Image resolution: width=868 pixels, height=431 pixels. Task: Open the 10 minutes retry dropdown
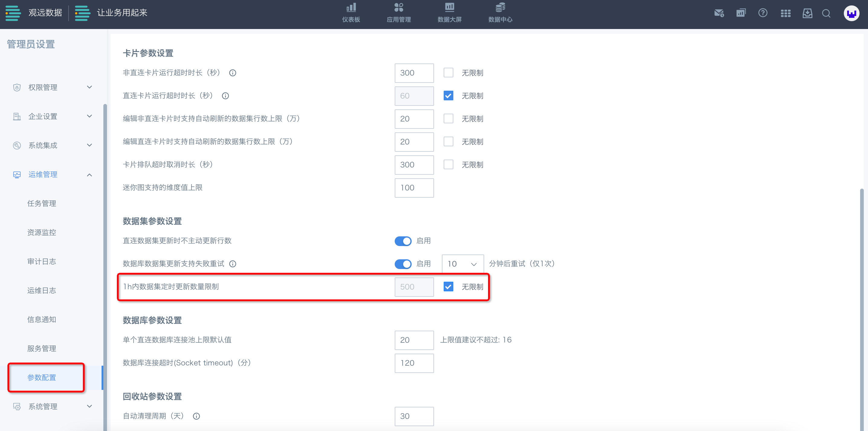tap(462, 264)
